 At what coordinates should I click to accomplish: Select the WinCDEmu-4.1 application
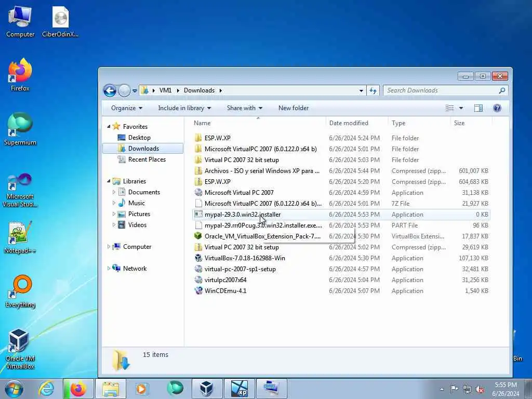pyautogui.click(x=341, y=291)
